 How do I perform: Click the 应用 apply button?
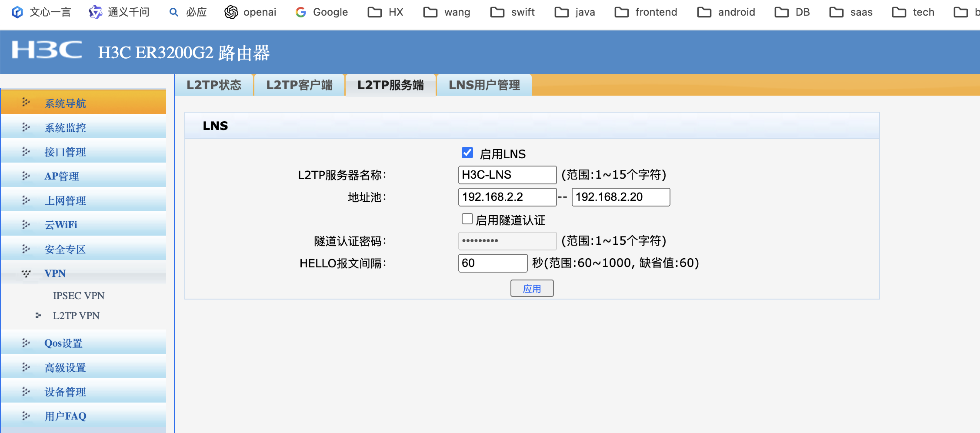coord(532,288)
